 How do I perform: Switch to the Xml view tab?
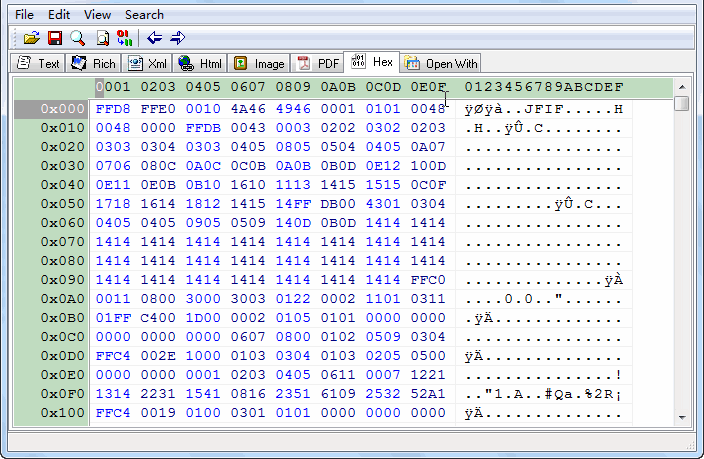tap(147, 64)
